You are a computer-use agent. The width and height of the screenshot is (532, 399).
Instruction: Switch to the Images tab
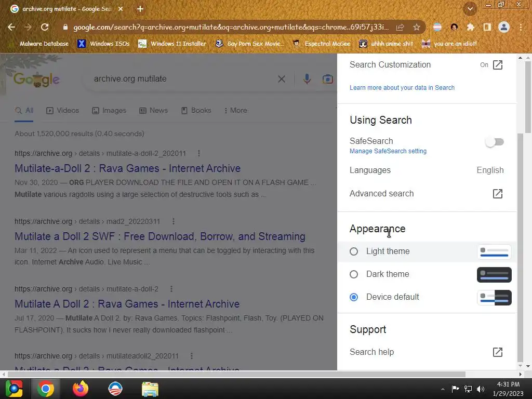point(109,111)
